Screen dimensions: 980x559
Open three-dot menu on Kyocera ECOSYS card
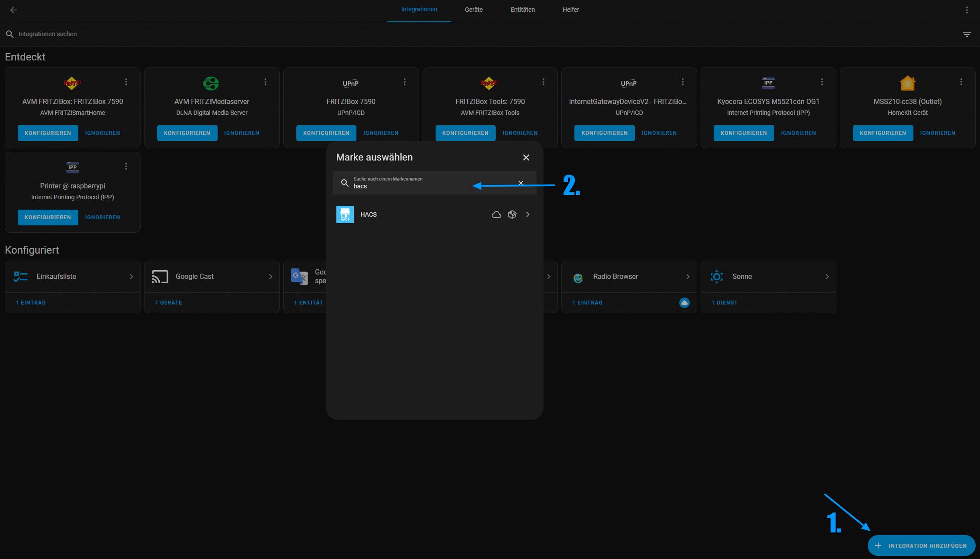click(822, 82)
